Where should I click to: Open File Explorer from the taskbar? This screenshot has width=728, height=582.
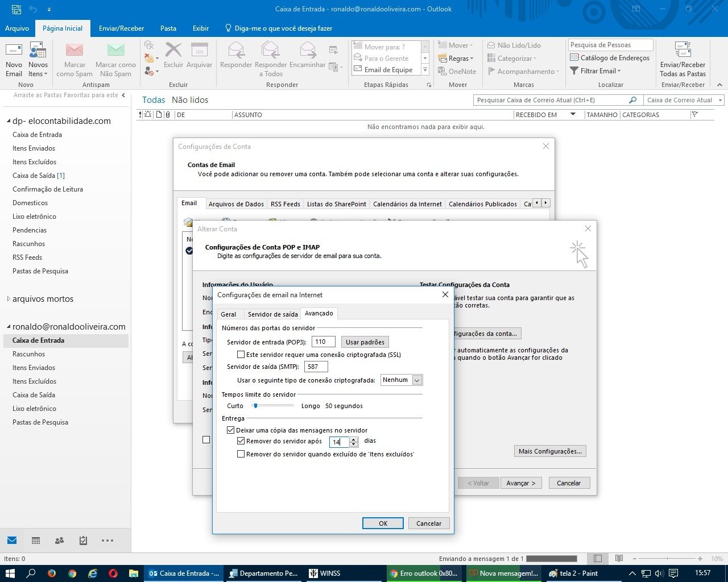134,573
